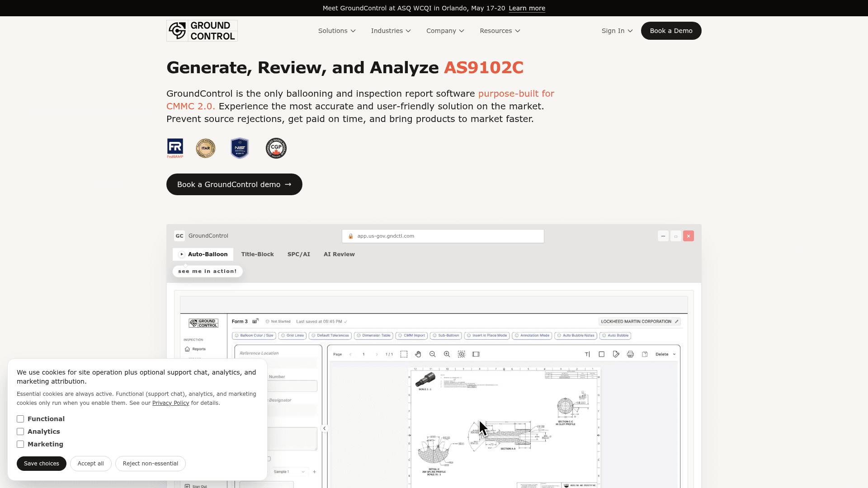Switch to the Title-Block tab
The height and width of the screenshot is (488, 868).
point(258,254)
